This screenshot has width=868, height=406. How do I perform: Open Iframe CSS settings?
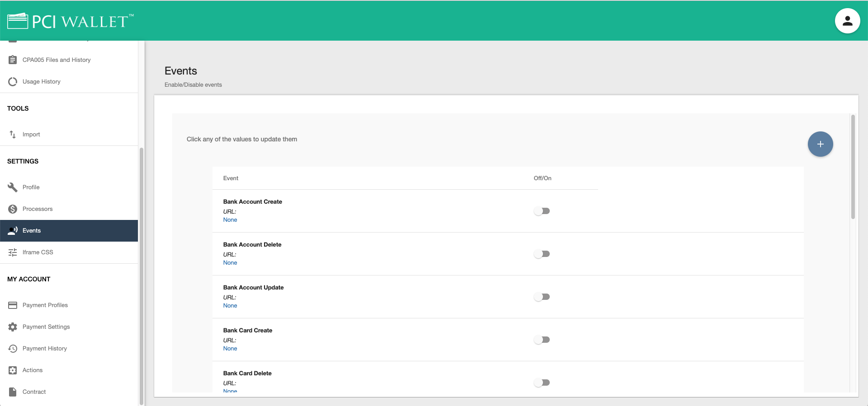pos(69,252)
